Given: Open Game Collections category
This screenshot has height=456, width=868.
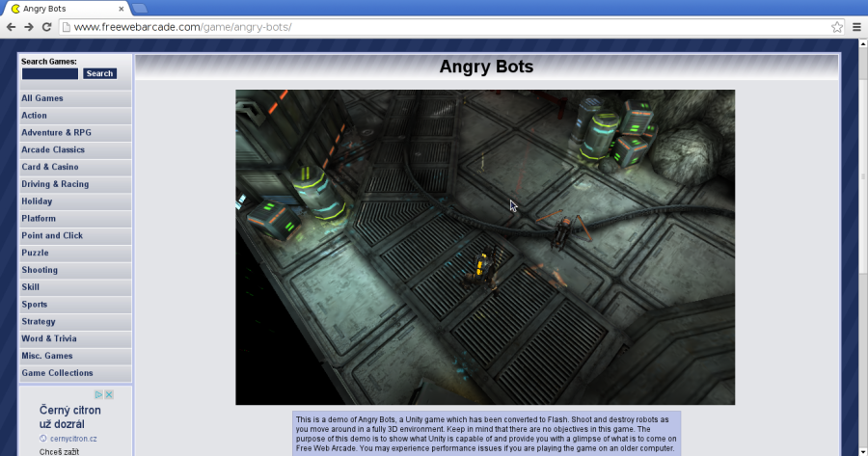Looking at the screenshot, I should pos(75,372).
